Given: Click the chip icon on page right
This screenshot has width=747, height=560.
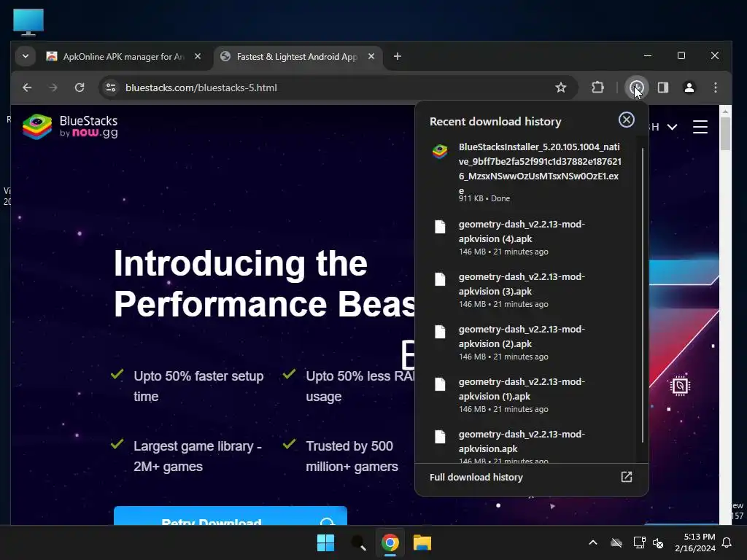Looking at the screenshot, I should (680, 386).
